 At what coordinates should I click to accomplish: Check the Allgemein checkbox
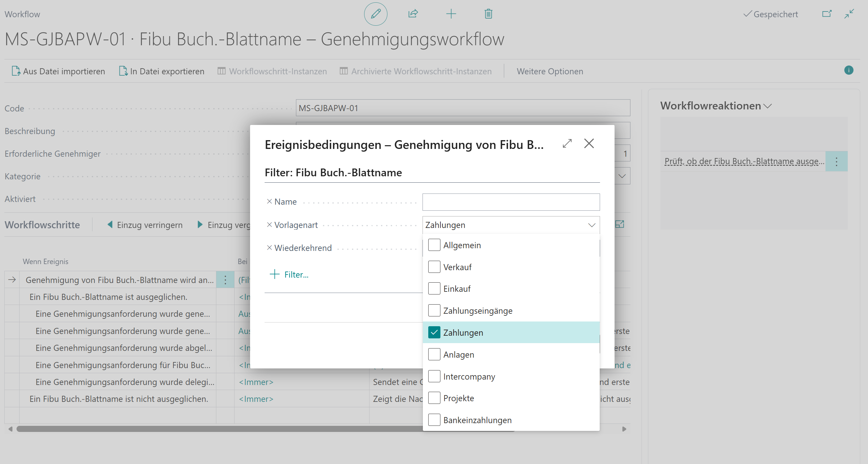(x=434, y=245)
